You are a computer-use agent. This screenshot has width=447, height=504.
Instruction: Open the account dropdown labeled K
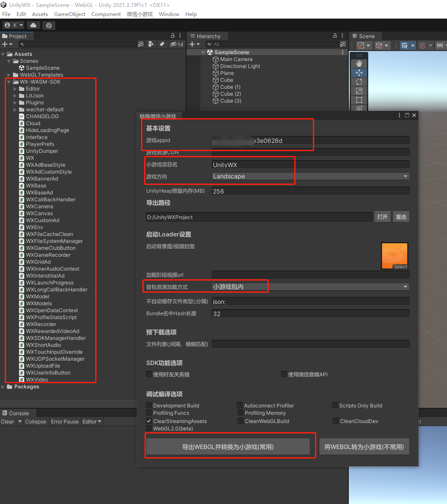coord(13,25)
